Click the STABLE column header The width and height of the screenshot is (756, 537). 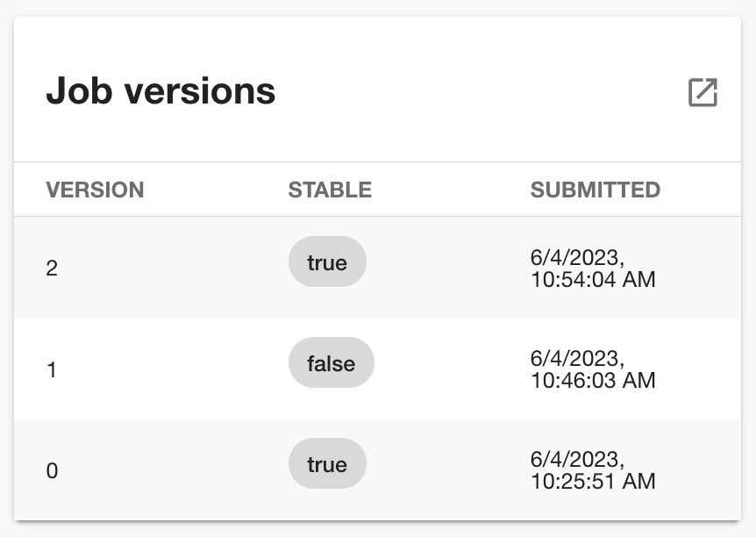(x=330, y=190)
